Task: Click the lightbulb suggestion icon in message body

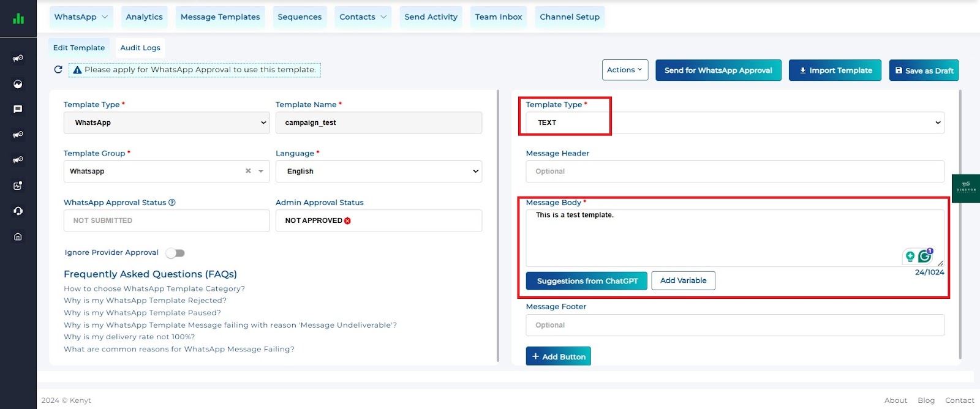Action: (x=910, y=256)
